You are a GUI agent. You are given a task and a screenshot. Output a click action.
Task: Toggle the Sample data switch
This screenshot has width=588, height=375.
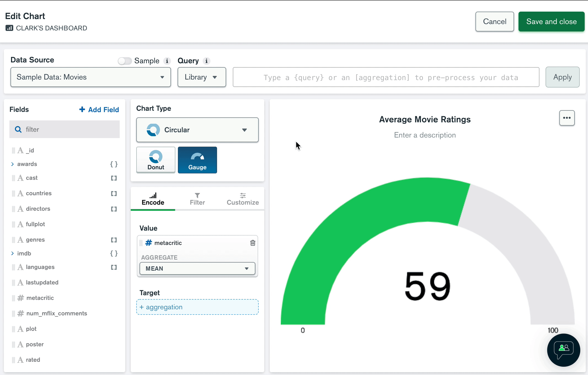click(125, 61)
